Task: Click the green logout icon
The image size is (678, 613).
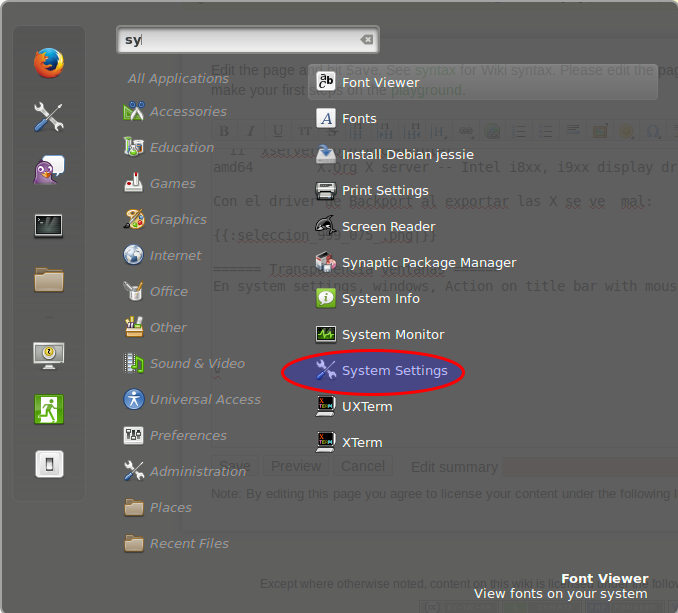Action: tap(49, 408)
